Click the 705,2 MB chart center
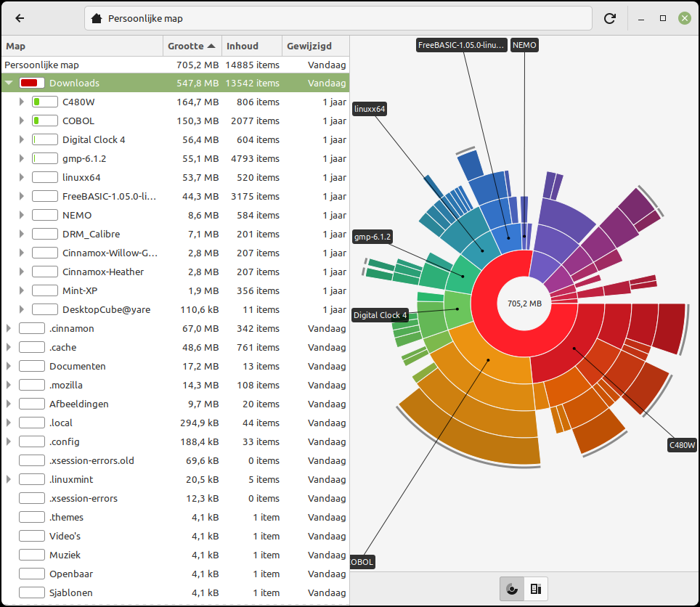Viewport: 700px width, 607px height. coord(524,303)
